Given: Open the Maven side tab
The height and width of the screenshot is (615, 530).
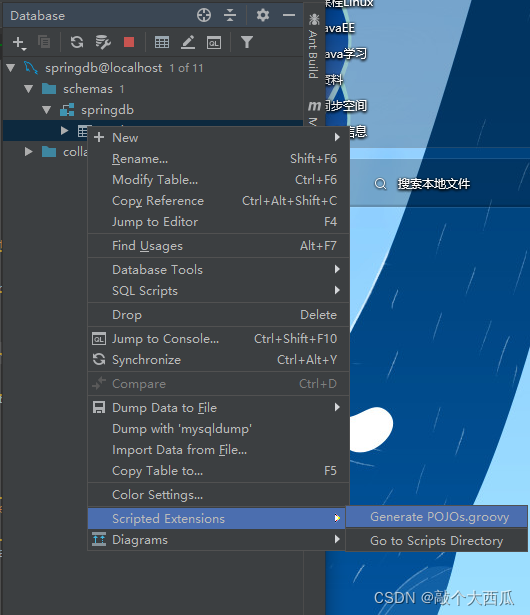Looking at the screenshot, I should point(313,114).
